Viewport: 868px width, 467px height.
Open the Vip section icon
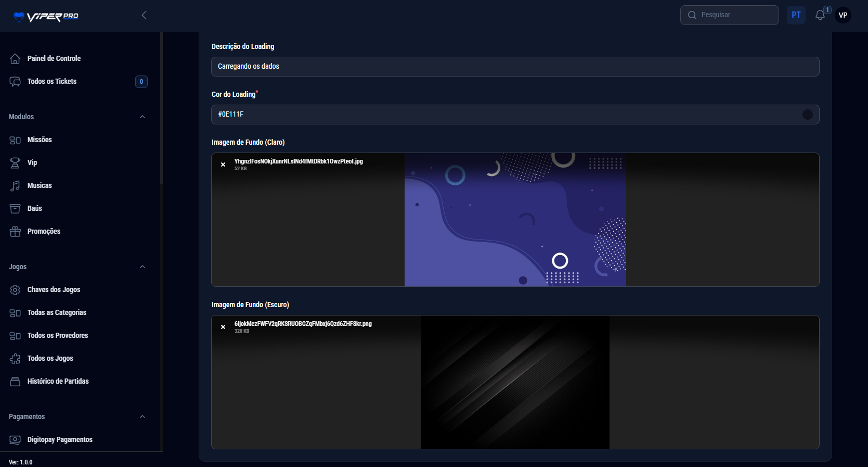15,163
